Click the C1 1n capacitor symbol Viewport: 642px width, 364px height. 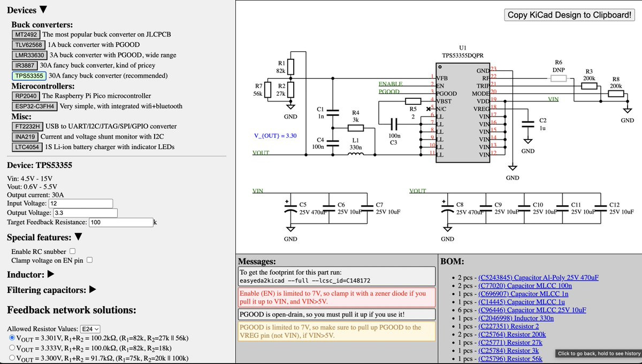coord(333,112)
